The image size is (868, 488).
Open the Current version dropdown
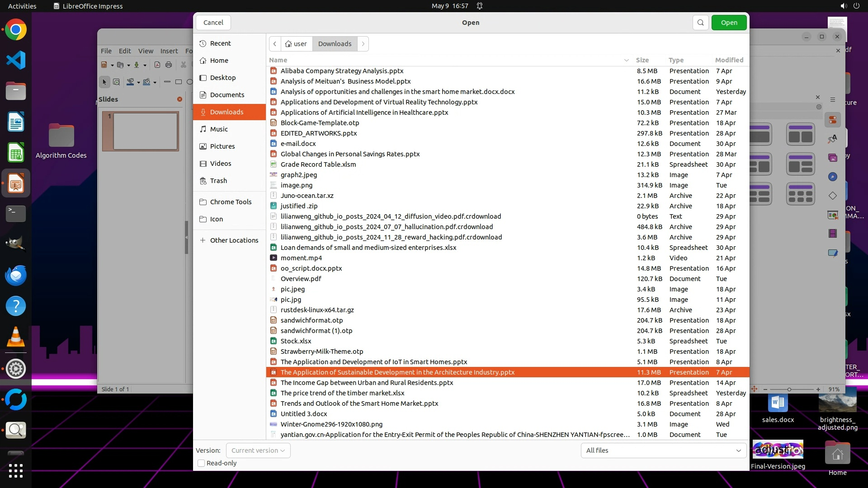[x=258, y=450]
